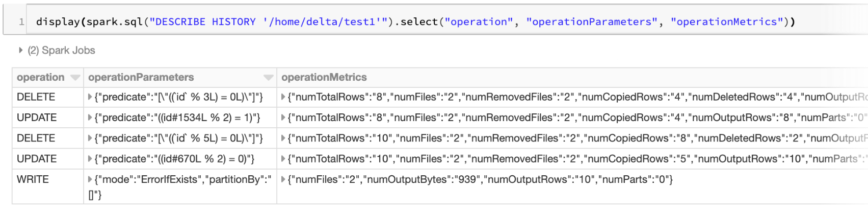868x211 pixels.
Task: Click the operationMetrics column header
Action: (x=324, y=77)
